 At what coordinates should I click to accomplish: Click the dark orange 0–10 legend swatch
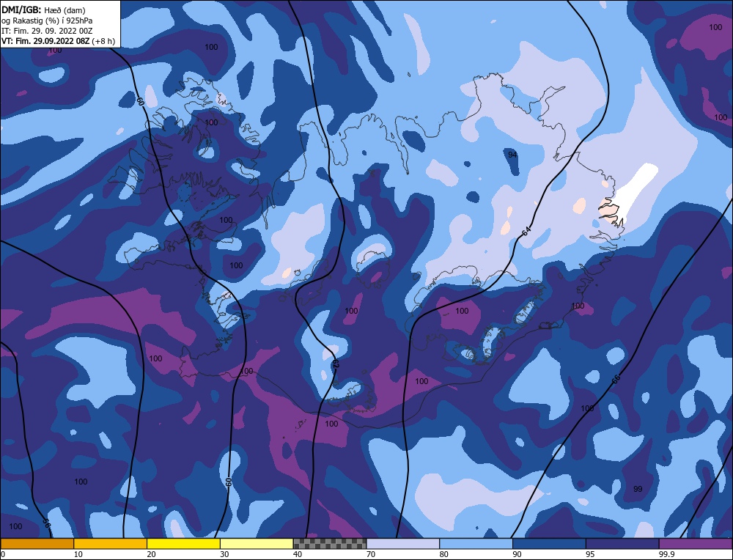point(37,543)
